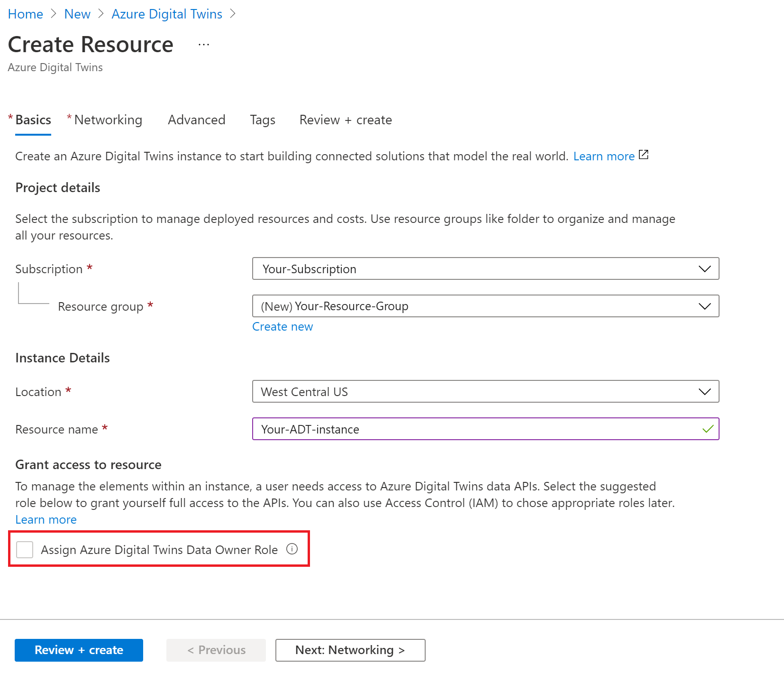The width and height of the screenshot is (784, 683).
Task: Click the Grant access to resource heading
Action: tap(88, 465)
